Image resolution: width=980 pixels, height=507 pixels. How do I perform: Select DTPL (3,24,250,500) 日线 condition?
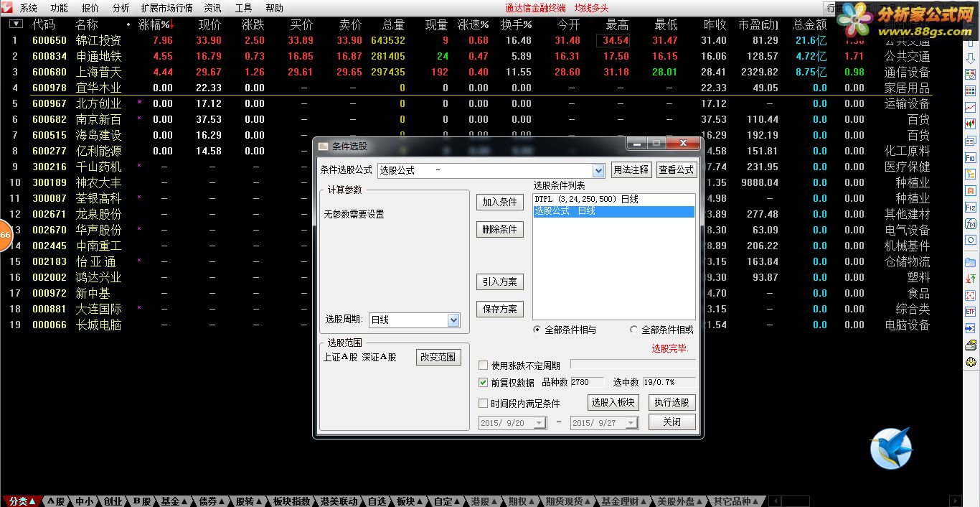tap(613, 200)
